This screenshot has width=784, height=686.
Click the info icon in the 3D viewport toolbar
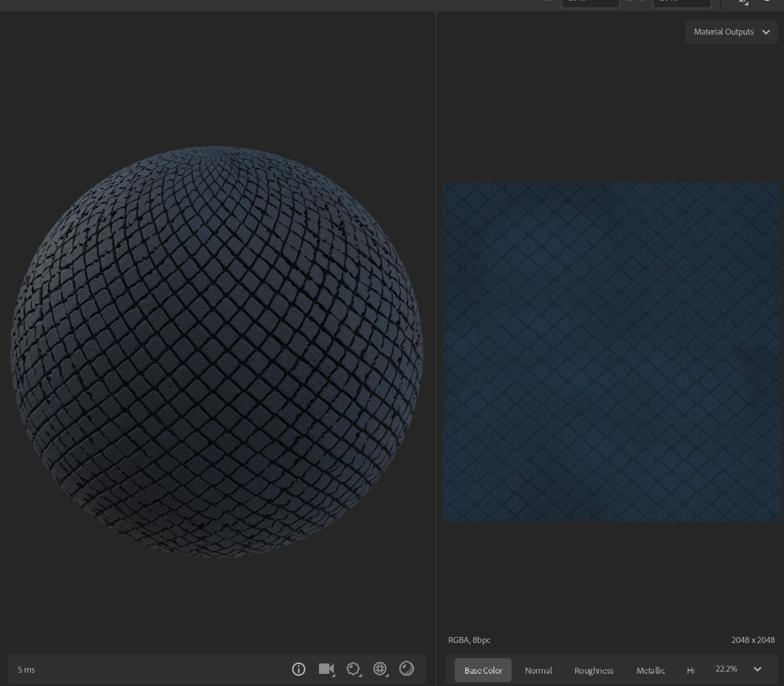[299, 669]
